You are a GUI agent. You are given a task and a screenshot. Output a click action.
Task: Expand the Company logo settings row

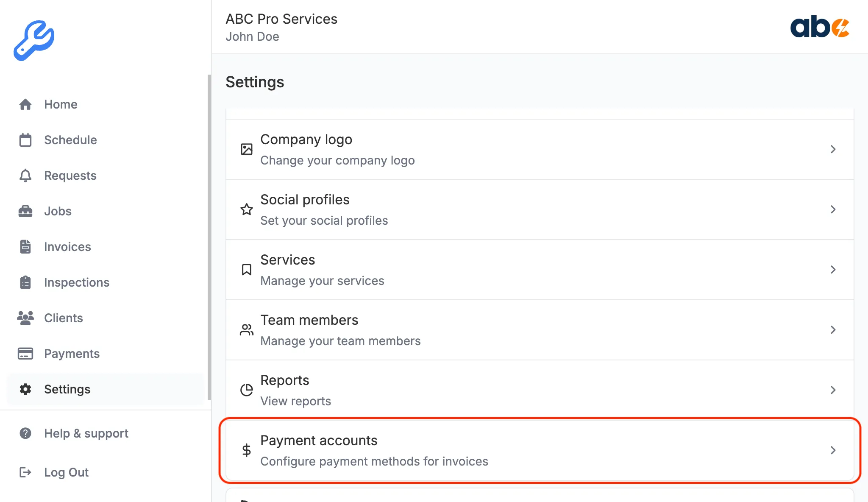click(x=833, y=149)
